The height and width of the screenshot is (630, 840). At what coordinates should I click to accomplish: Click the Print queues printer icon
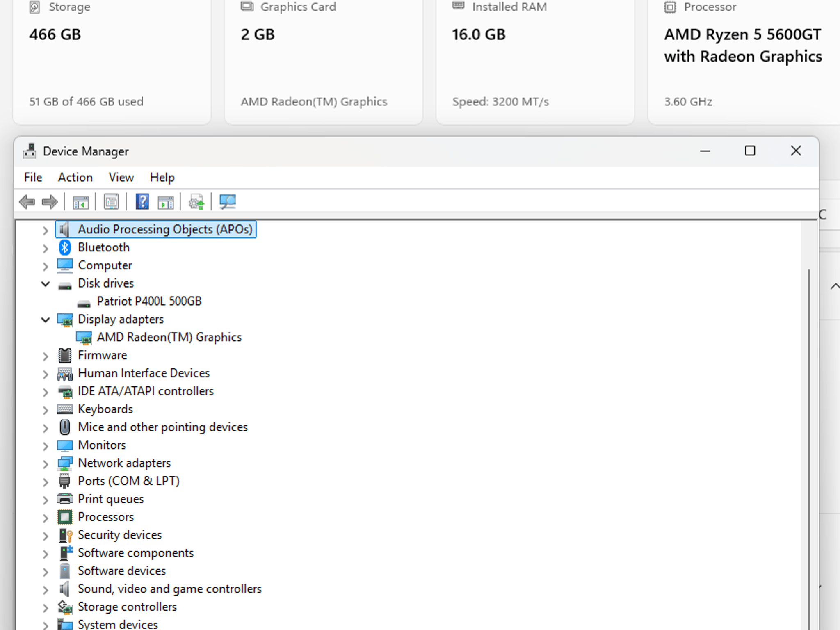coord(65,499)
